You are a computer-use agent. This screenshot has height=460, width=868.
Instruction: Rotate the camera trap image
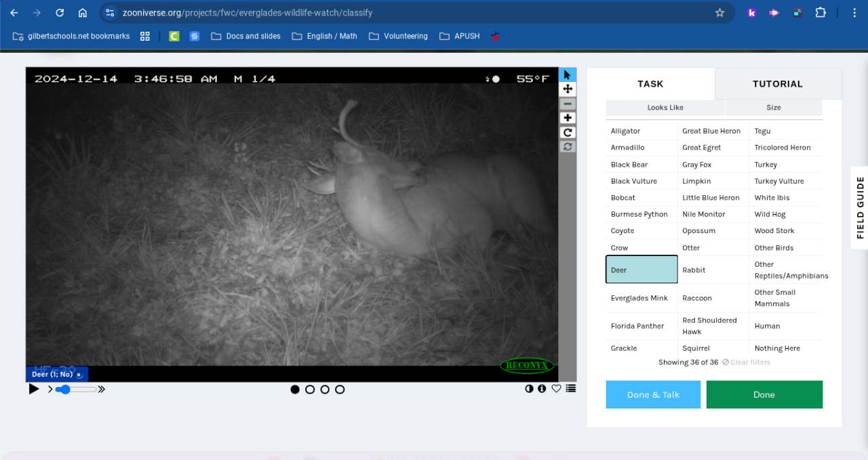[568, 133]
